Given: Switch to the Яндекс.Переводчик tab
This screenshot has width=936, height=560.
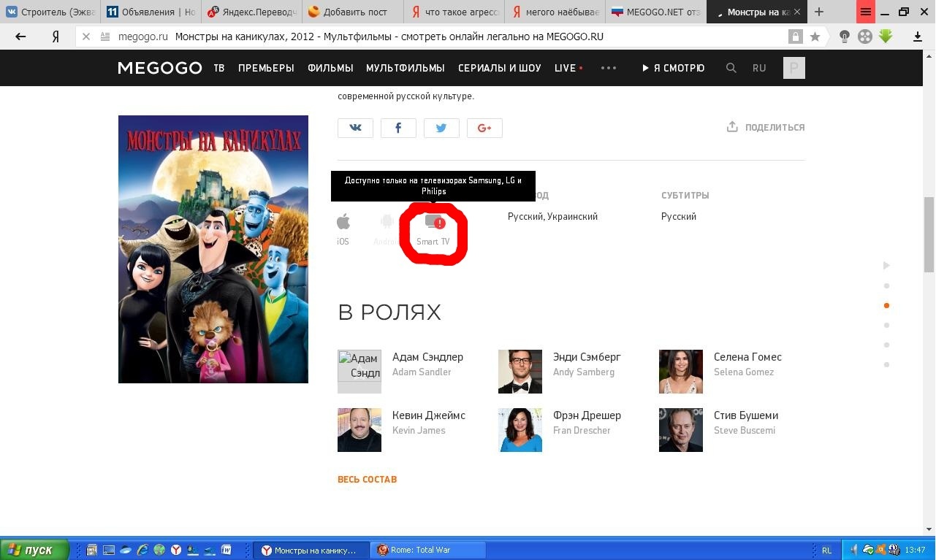Looking at the screenshot, I should [x=252, y=12].
